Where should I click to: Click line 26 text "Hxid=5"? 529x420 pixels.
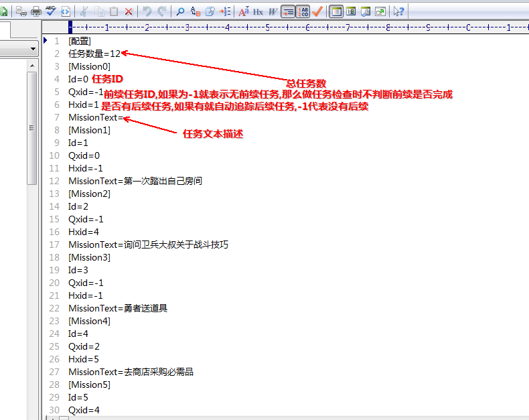(83, 359)
